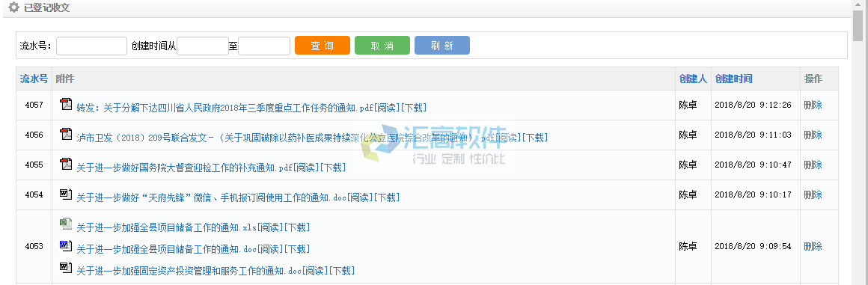
Task: Click the 创建时间从 start date field
Action: coord(203,46)
